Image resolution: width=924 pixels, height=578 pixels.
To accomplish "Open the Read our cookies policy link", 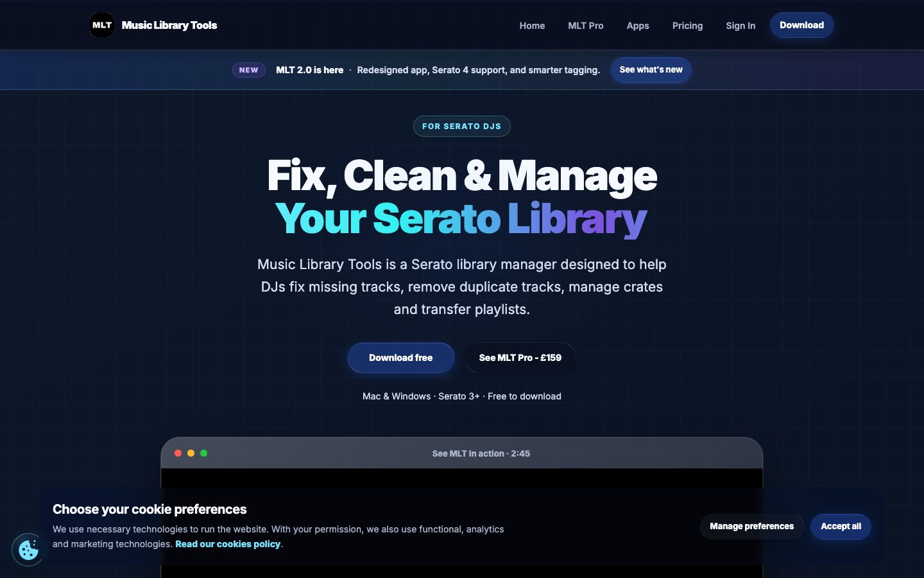I will pyautogui.click(x=228, y=544).
